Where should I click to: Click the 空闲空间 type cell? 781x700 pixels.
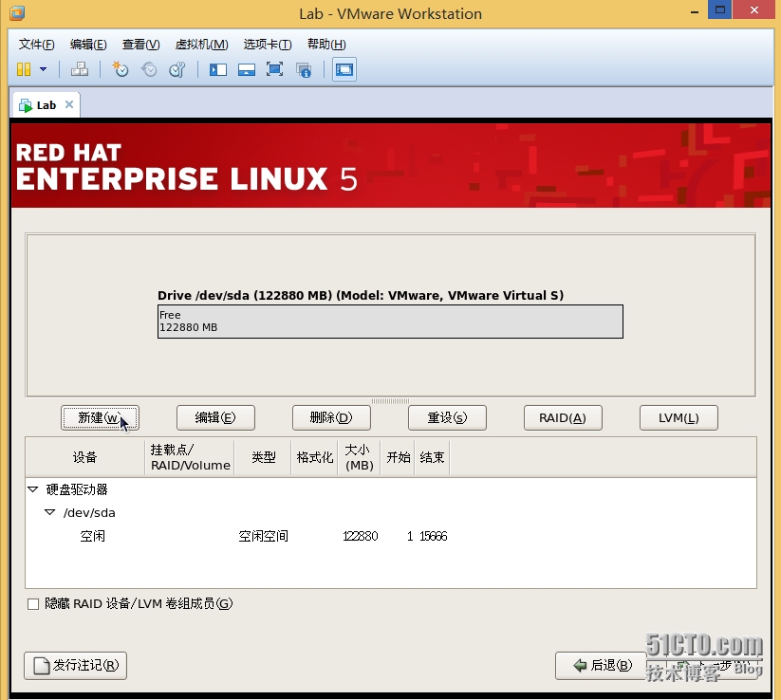[x=264, y=536]
